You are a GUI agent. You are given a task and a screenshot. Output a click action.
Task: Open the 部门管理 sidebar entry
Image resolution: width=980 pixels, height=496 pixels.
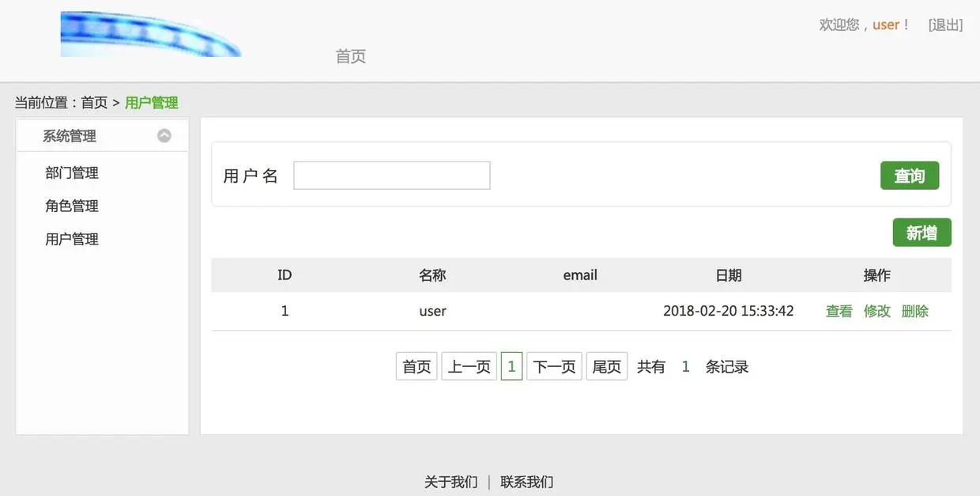pyautogui.click(x=71, y=171)
